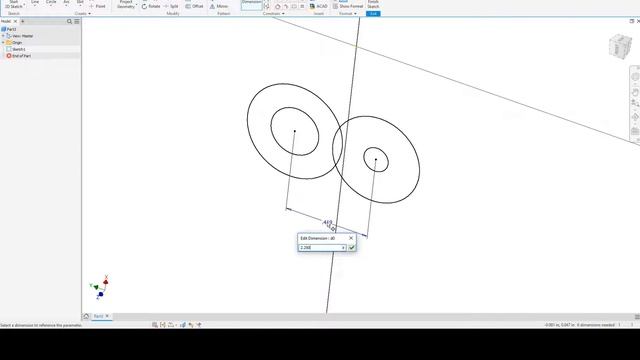Collapse the Origin folder
Image resolution: width=640 pixels, height=360 pixels.
pos(3,42)
